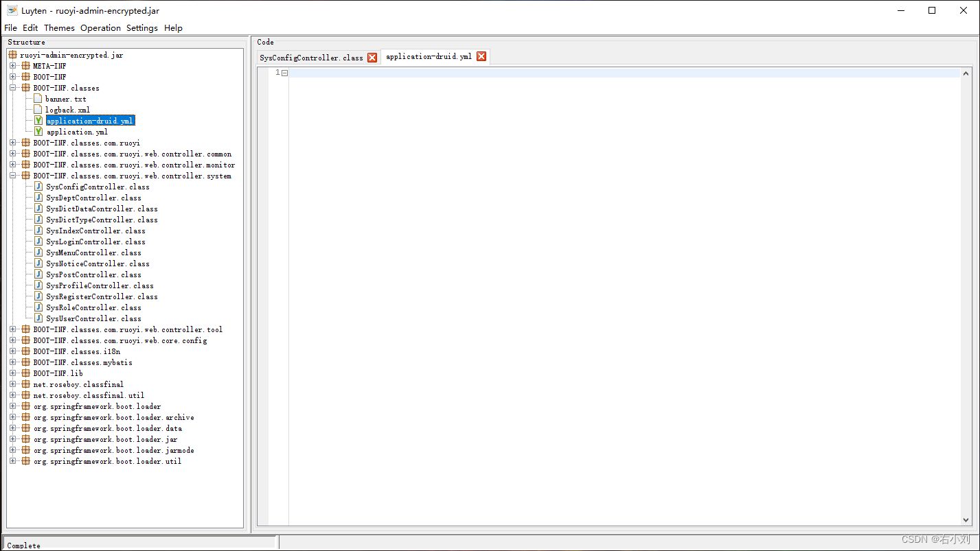Screen dimensions: 980x551
Task: Select logback.xml in the tree
Action: [x=68, y=110]
